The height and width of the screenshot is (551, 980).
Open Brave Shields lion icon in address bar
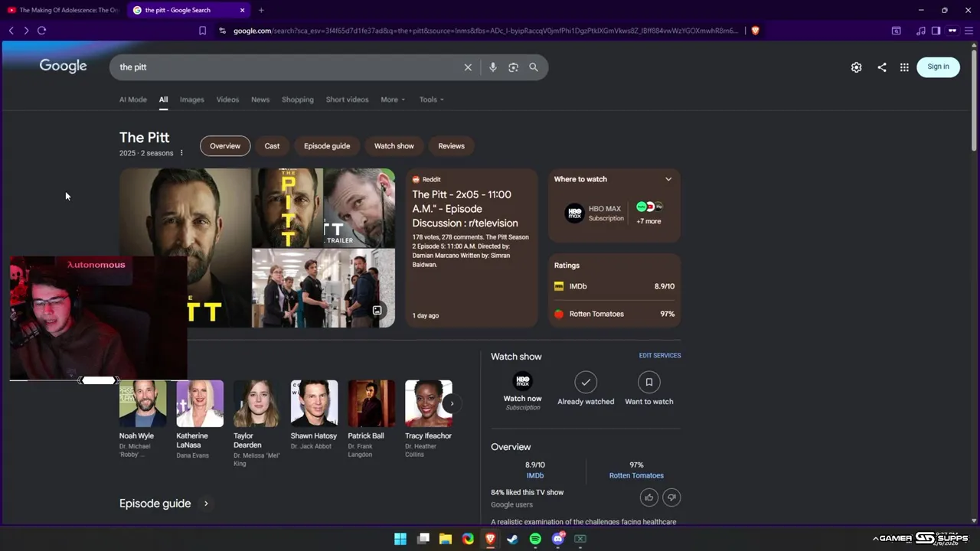(755, 31)
